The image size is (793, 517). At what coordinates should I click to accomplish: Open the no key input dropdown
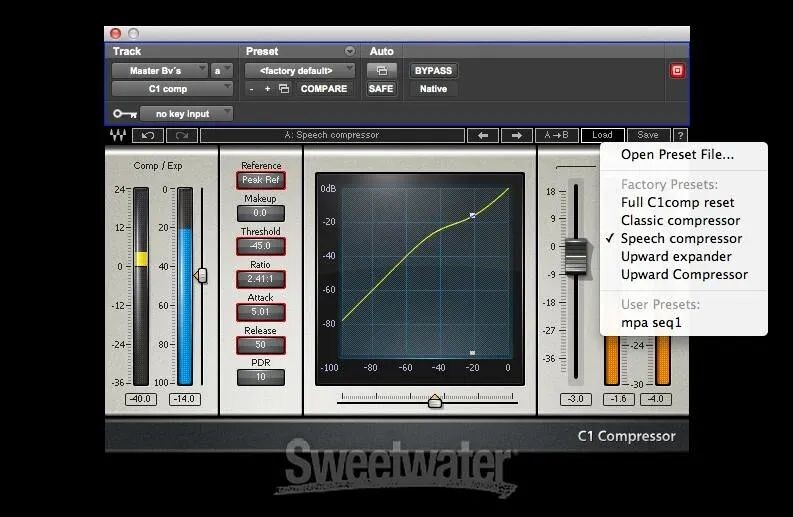pos(186,114)
